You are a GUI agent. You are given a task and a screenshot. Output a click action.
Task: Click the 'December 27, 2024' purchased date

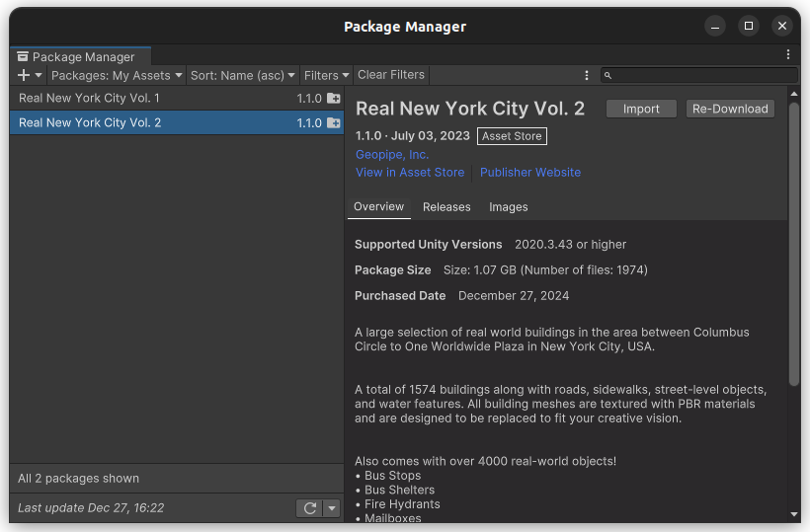click(x=514, y=296)
